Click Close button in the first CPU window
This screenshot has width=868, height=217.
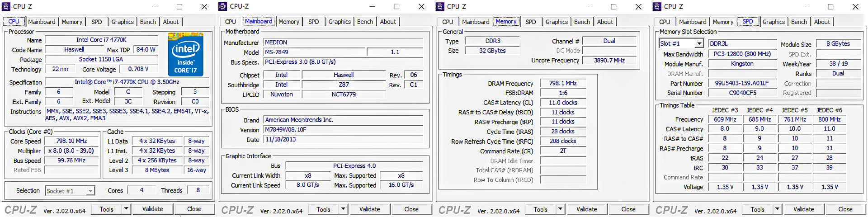point(194,209)
